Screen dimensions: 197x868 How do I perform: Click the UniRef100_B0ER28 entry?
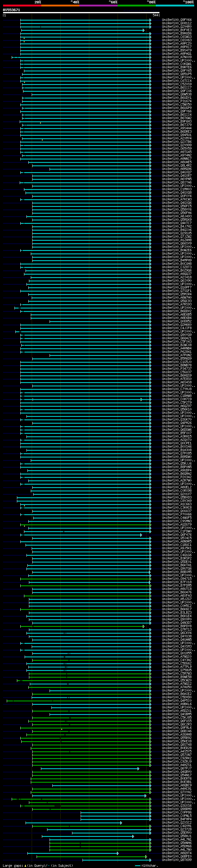[x=177, y=748]
